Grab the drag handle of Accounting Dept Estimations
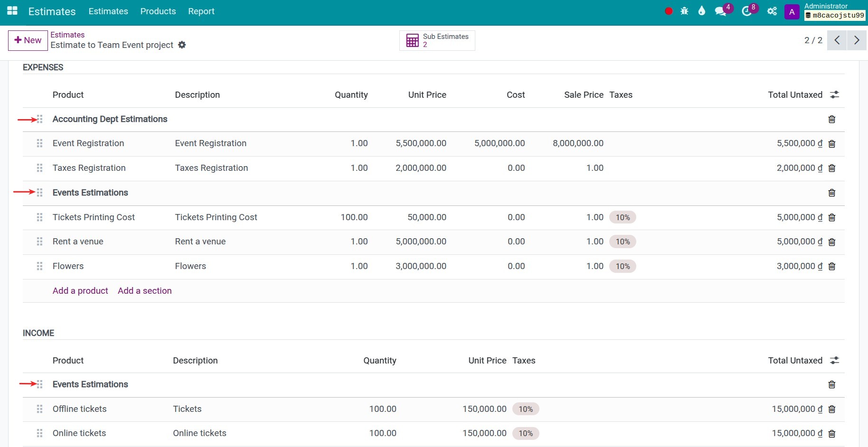 point(40,119)
